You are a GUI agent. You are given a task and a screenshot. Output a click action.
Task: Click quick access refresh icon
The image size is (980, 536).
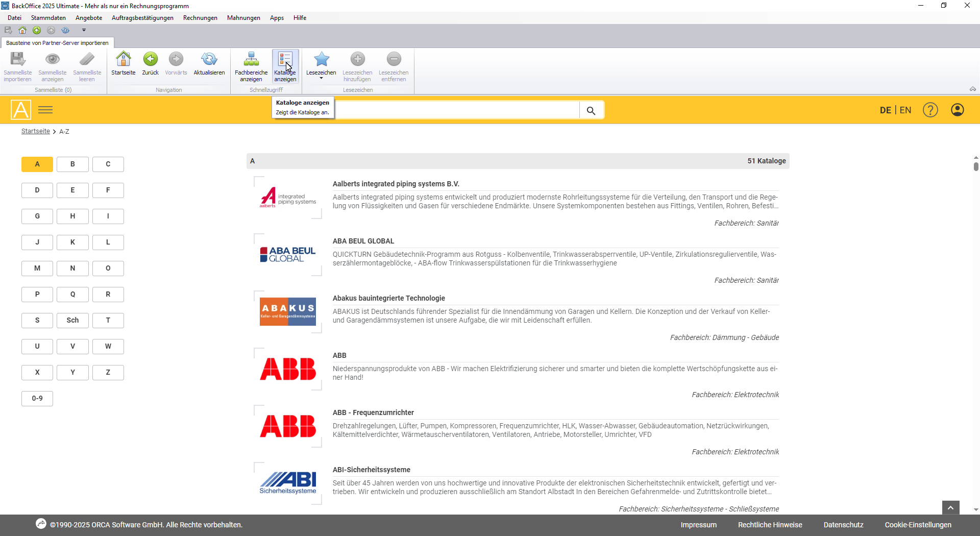[65, 30]
